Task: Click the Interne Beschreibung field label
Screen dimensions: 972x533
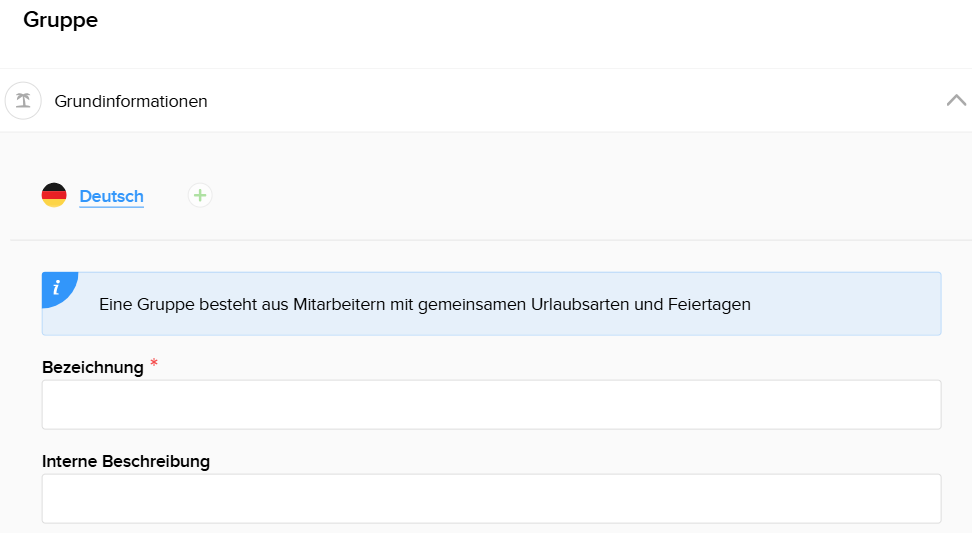Action: [126, 461]
